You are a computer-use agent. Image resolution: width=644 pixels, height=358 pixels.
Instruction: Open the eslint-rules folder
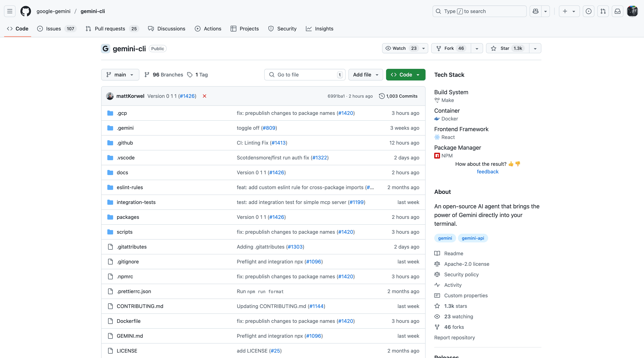click(x=130, y=187)
